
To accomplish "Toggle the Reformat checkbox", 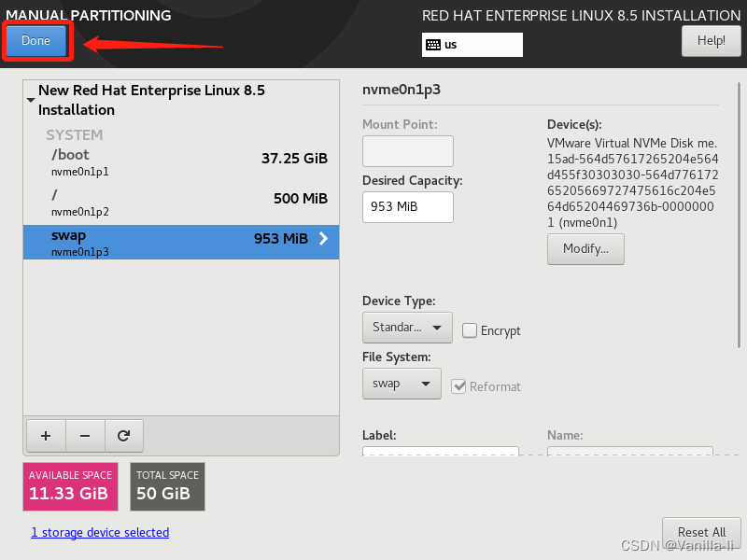I will [458, 386].
